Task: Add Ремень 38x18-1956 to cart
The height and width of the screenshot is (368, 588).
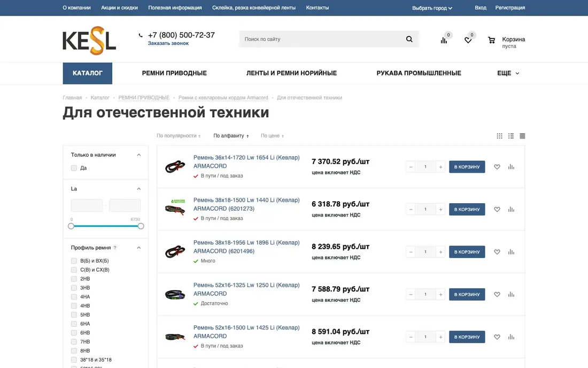Action: 467,252
